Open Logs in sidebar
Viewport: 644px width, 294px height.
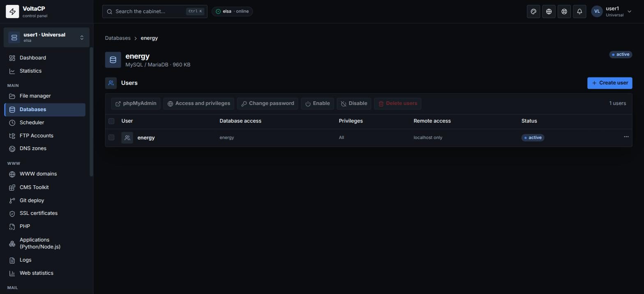pyautogui.click(x=45, y=260)
